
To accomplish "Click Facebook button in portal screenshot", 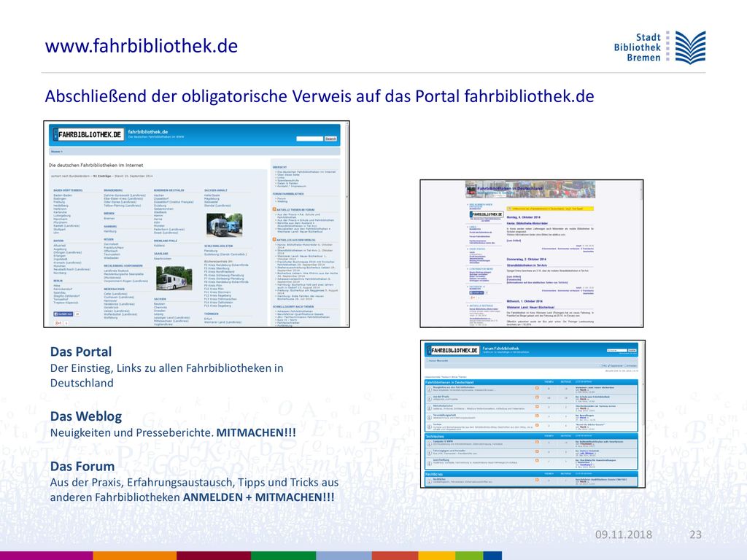I will click(63, 314).
